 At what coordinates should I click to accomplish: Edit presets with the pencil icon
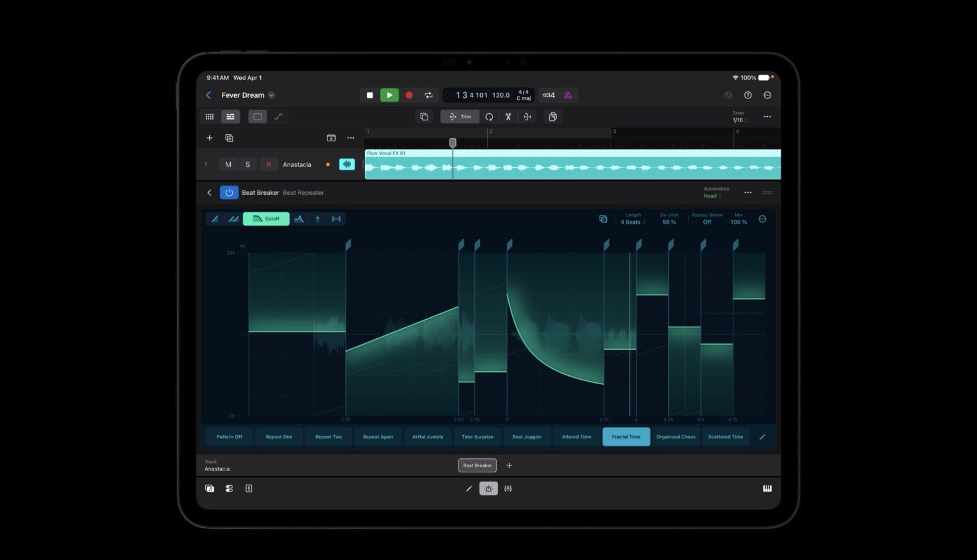[762, 437]
